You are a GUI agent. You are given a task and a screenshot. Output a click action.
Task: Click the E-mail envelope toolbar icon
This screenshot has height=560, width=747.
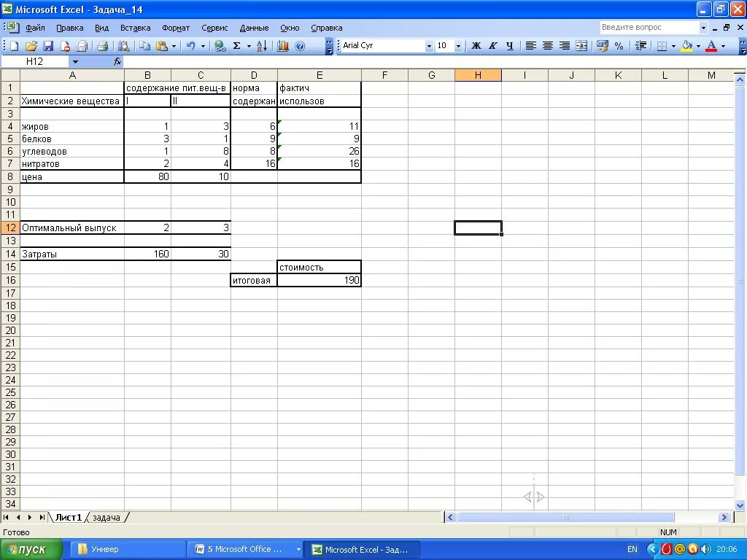(x=82, y=46)
